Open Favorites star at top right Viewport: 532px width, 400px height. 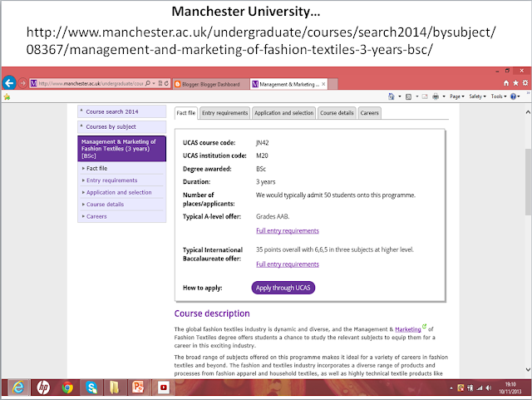tap(515, 83)
